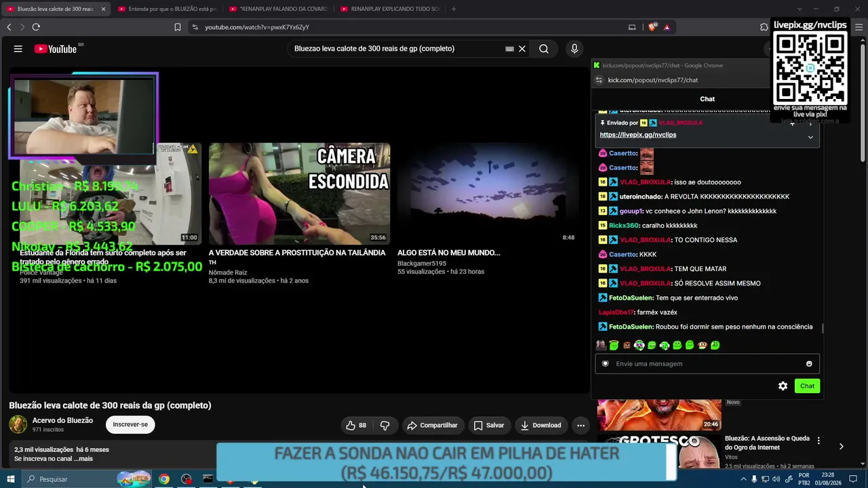868x488 pixels.
Task: Open the taskbar clock showing 23:28
Action: tap(827, 479)
